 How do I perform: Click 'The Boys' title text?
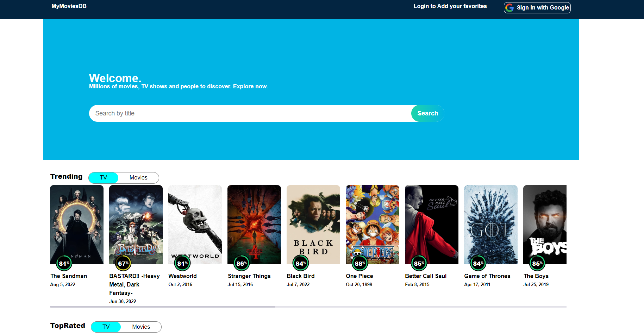[536, 276]
